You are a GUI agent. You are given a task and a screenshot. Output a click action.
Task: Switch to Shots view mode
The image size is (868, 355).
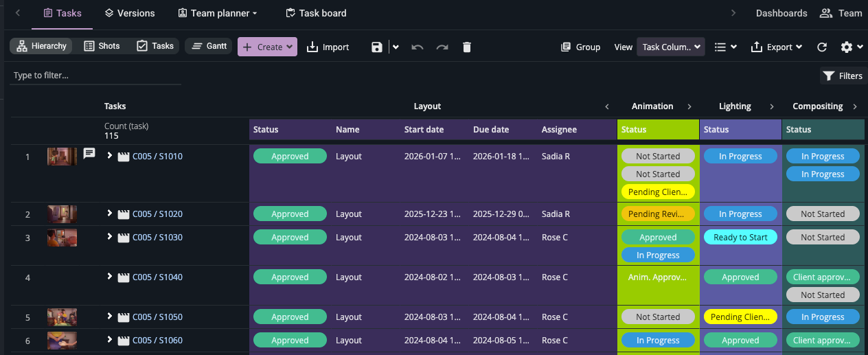tap(102, 46)
